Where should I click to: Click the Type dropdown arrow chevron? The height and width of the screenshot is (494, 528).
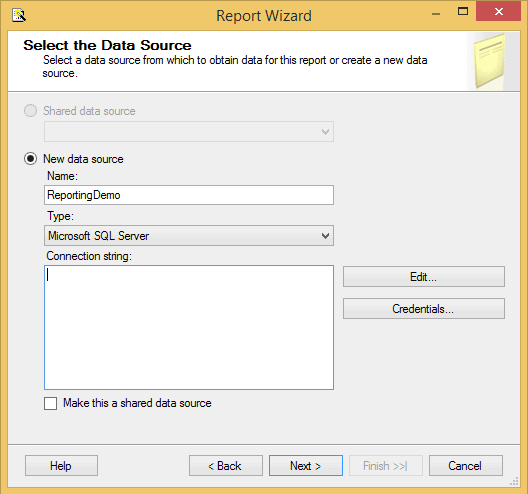(325, 236)
